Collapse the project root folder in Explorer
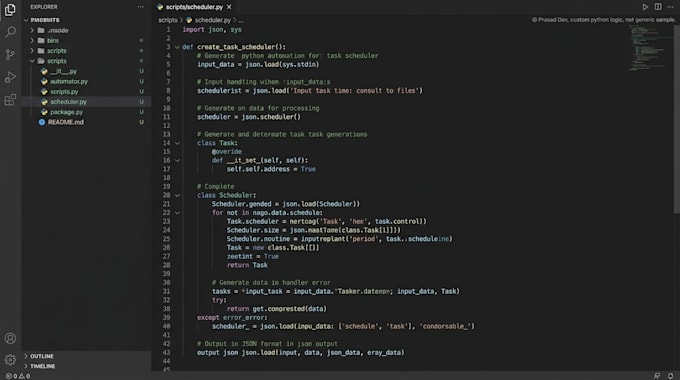This screenshot has width=680, height=380. pos(26,20)
